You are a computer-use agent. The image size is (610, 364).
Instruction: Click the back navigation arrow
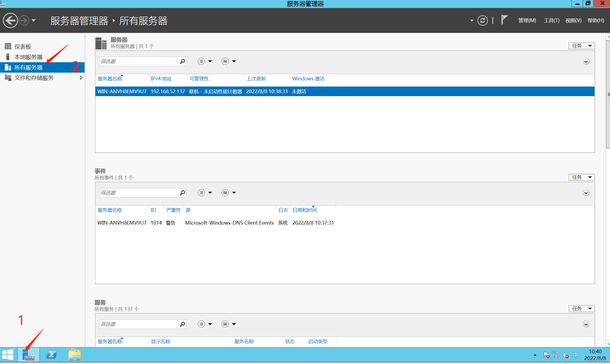pyautogui.click(x=10, y=21)
